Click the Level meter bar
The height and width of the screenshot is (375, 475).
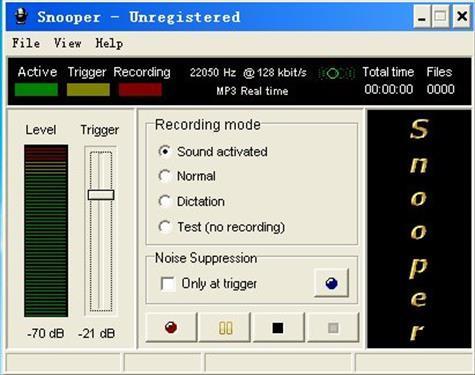point(46,231)
